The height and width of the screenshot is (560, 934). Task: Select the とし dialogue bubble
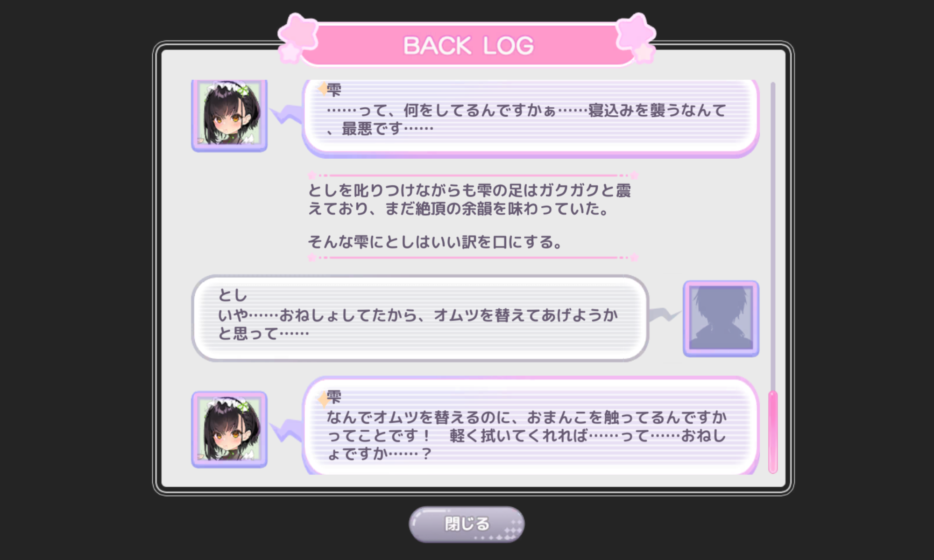click(x=420, y=318)
